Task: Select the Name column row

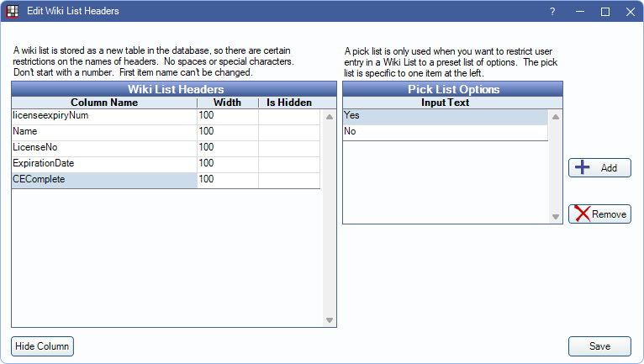Action: pos(103,132)
